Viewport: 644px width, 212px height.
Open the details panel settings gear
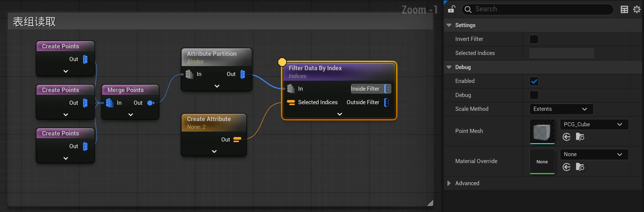point(637,9)
